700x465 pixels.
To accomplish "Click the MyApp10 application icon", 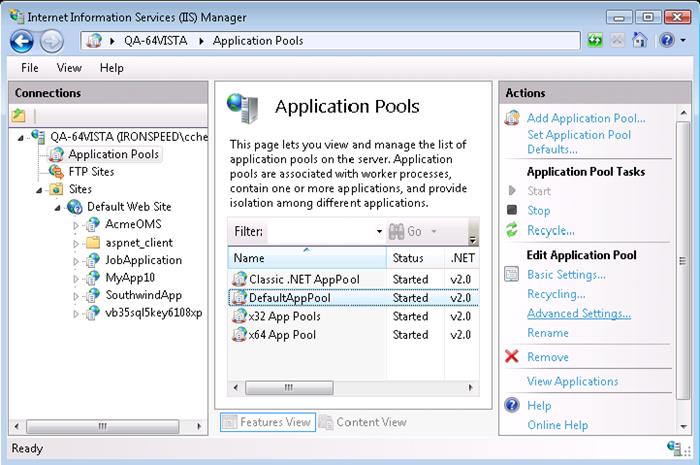I will pos(92,278).
